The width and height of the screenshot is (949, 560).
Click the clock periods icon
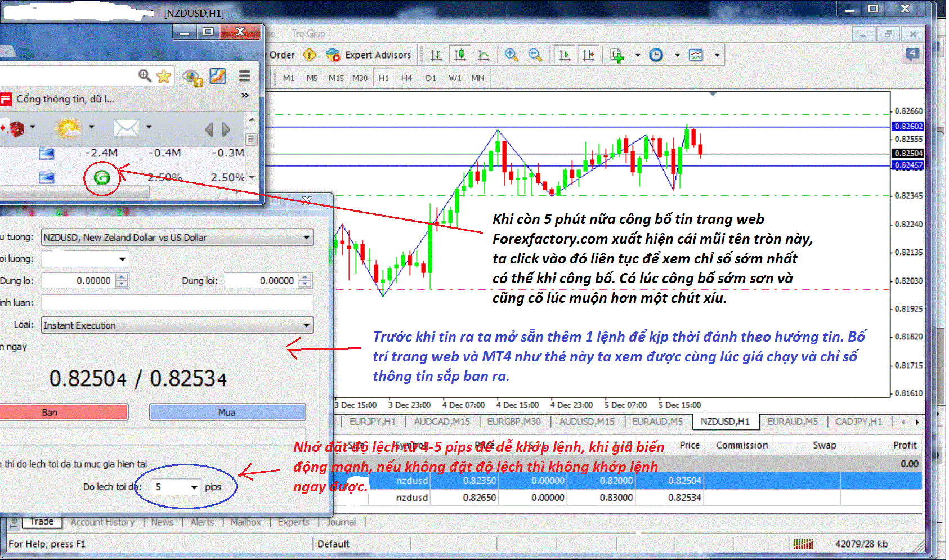pos(656,55)
